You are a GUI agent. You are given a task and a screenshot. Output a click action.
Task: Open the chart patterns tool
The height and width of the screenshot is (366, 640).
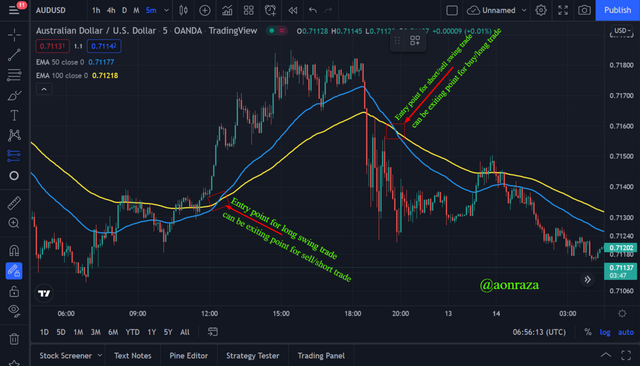point(14,135)
